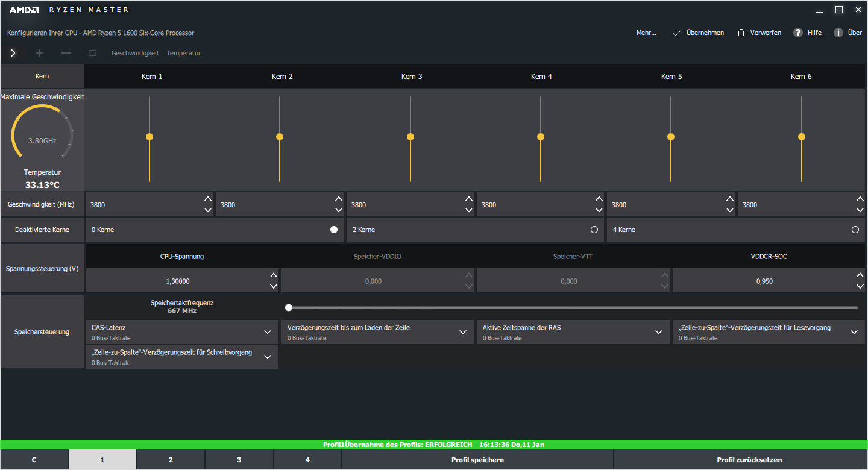Increase Kern 6 speed with up arrow
The height and width of the screenshot is (470, 868).
pyautogui.click(x=860, y=199)
